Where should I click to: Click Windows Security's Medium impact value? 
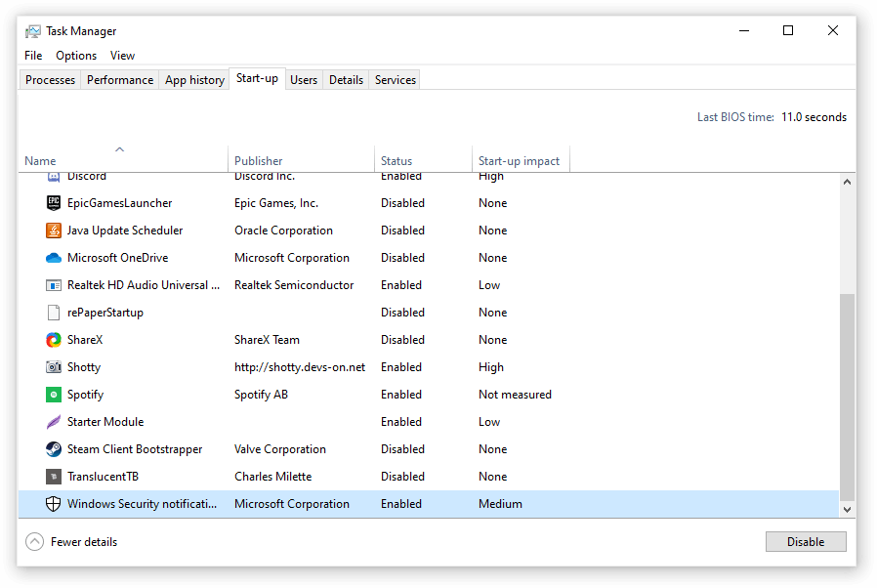point(501,504)
